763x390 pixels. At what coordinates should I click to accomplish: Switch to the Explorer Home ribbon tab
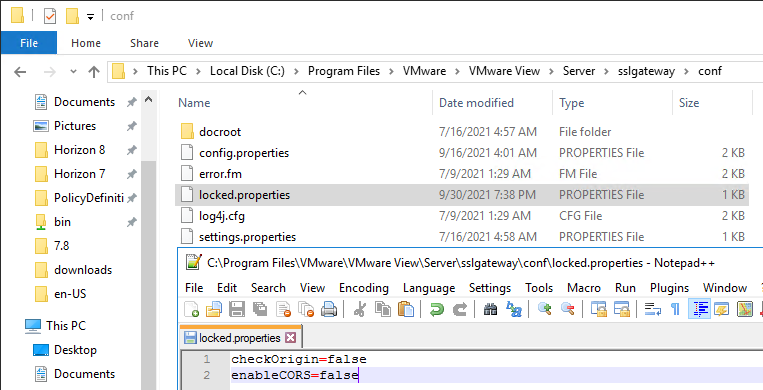pyautogui.click(x=86, y=43)
